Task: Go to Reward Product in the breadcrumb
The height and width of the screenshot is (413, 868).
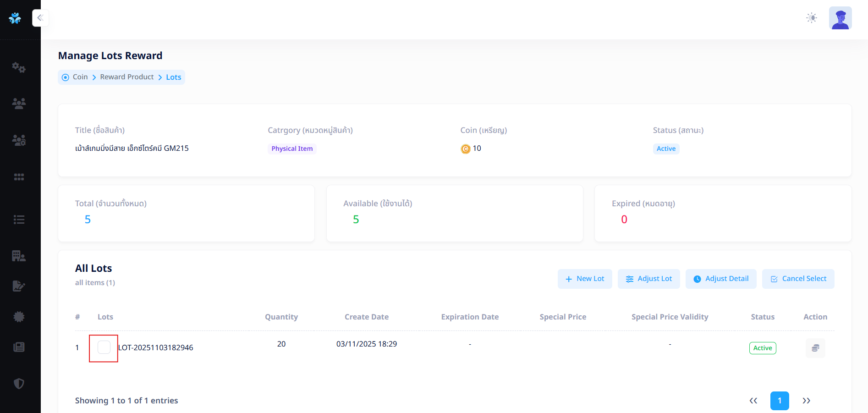Action: (x=127, y=77)
